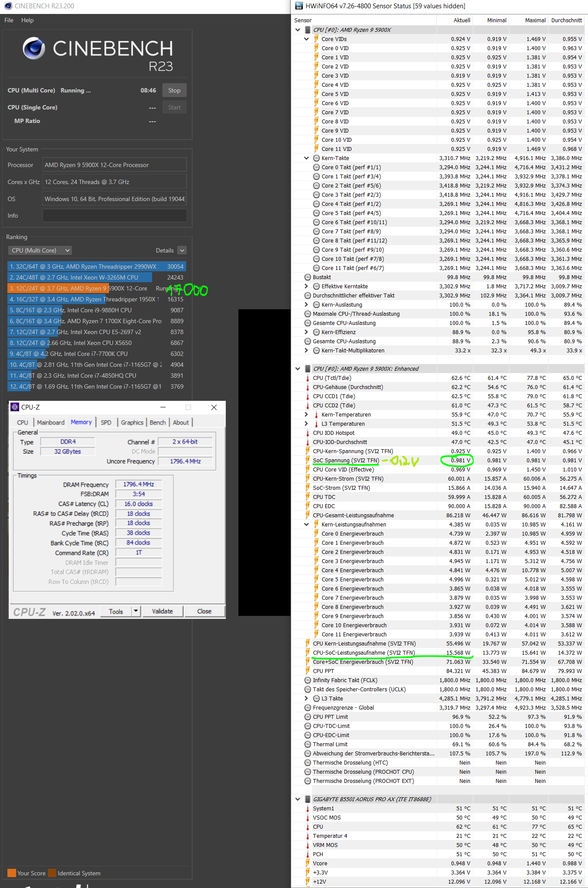Stop the running Multi Core benchmark
This screenshot has height=888, width=588.
click(174, 90)
